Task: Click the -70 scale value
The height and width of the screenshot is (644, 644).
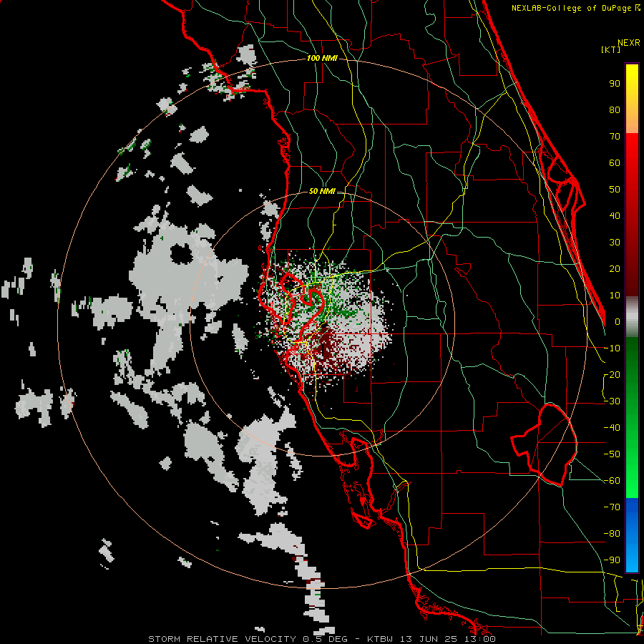Action: pos(612,507)
